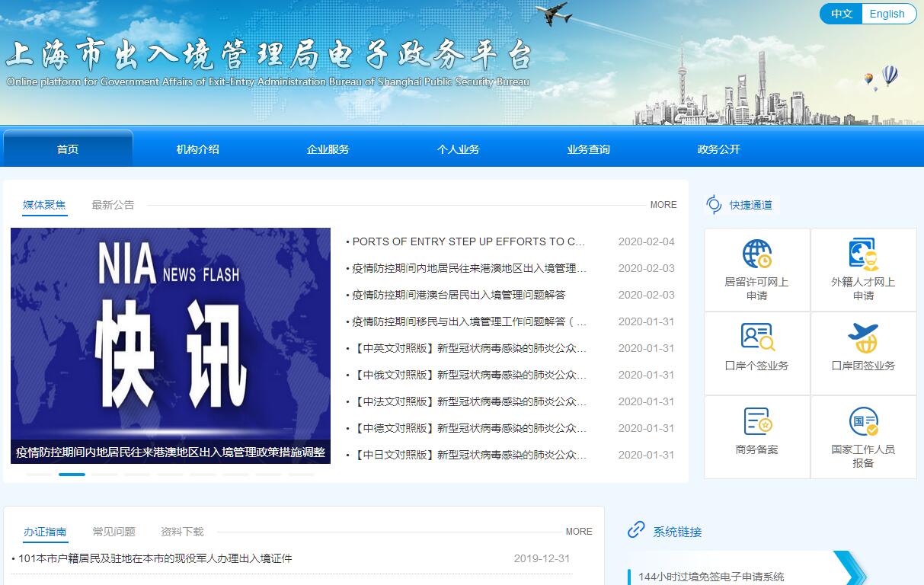Select the 中文 language option
The width and height of the screenshot is (924, 585).
(x=841, y=14)
